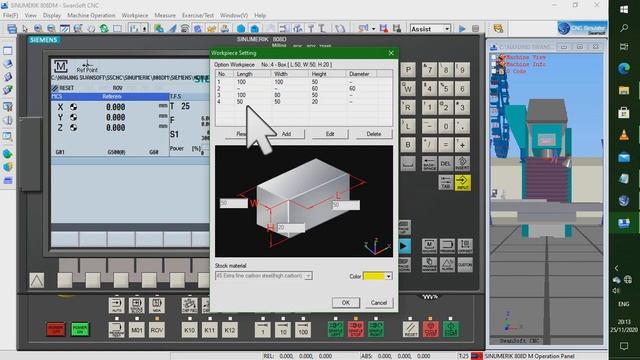Click the yellow color swatch
This screenshot has width=640, height=360.
pyautogui.click(x=374, y=276)
